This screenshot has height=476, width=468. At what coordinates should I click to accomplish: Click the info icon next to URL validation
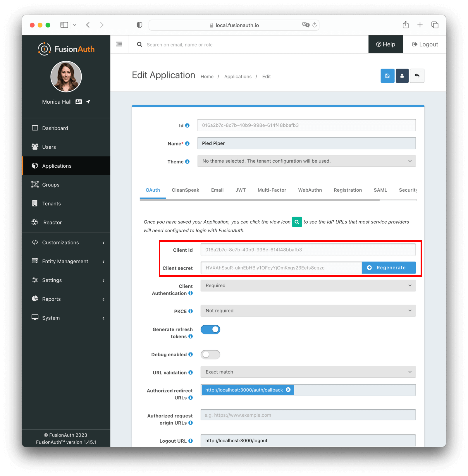pos(190,372)
